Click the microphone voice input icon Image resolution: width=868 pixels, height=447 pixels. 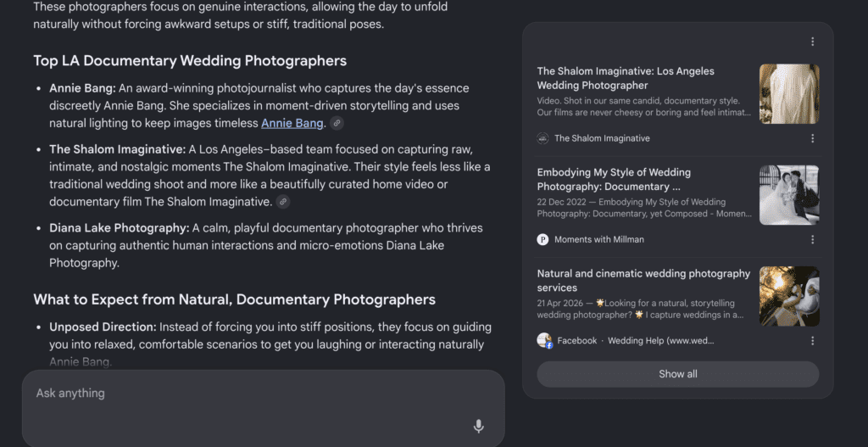click(x=479, y=426)
